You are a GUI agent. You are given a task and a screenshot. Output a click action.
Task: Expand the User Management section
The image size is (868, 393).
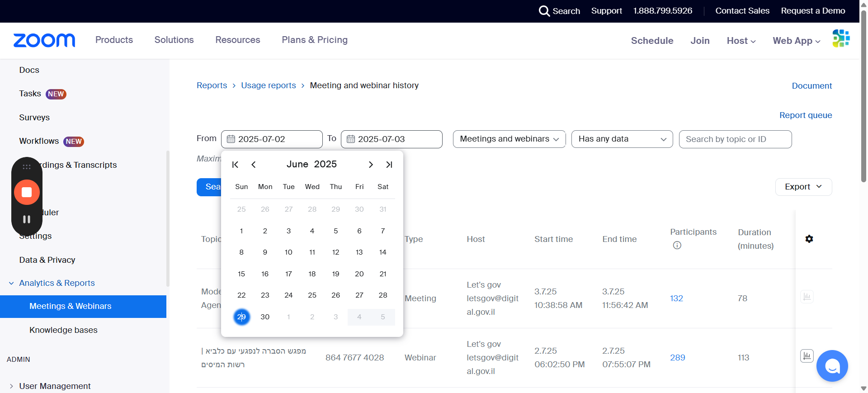click(x=11, y=386)
